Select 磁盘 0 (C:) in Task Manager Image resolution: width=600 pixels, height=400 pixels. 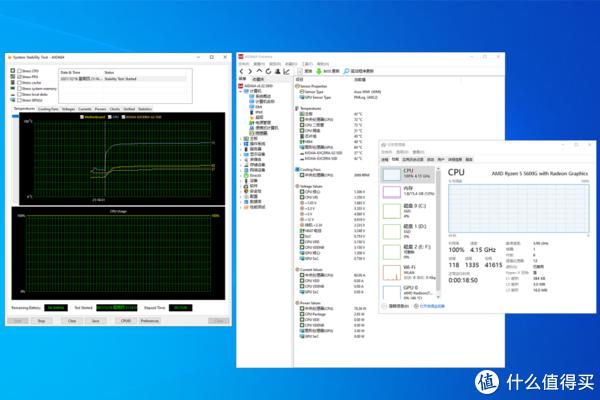point(409,211)
